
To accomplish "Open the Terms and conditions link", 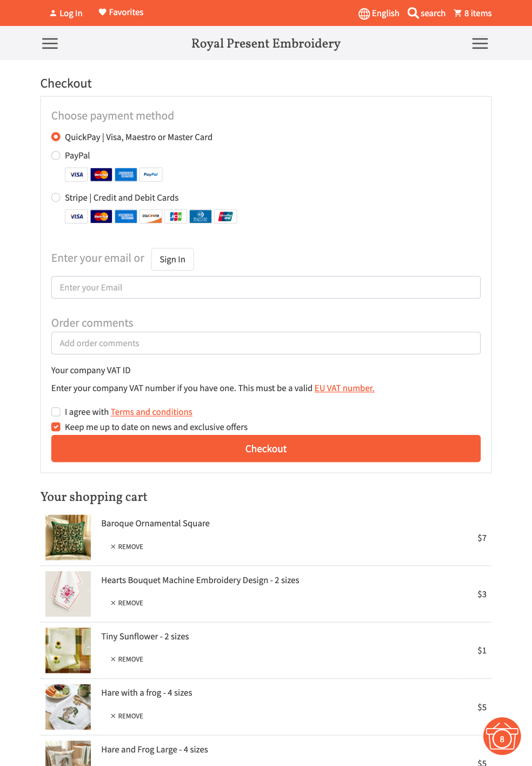I will [x=151, y=412].
